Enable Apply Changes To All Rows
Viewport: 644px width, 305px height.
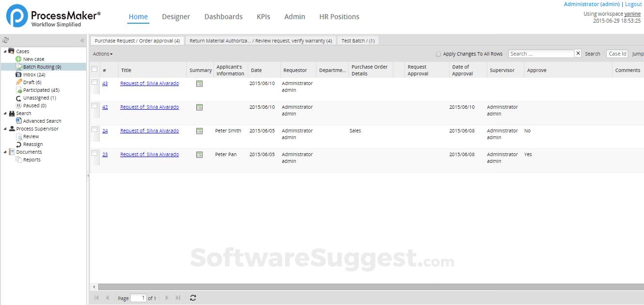click(x=438, y=54)
